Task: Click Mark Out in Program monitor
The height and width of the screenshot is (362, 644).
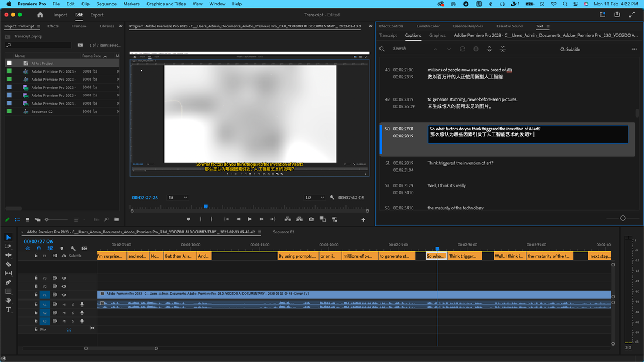Action: point(211,219)
